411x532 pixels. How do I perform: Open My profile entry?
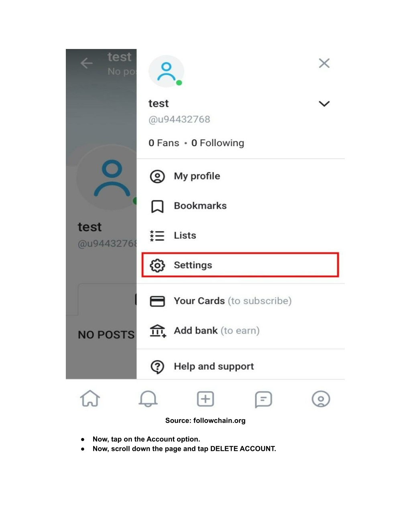coord(240,176)
